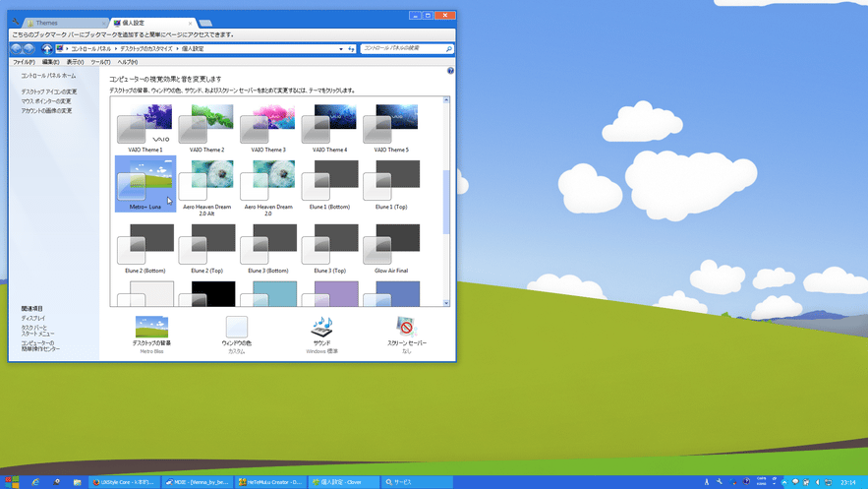Click the Forward navigation arrow

29,49
